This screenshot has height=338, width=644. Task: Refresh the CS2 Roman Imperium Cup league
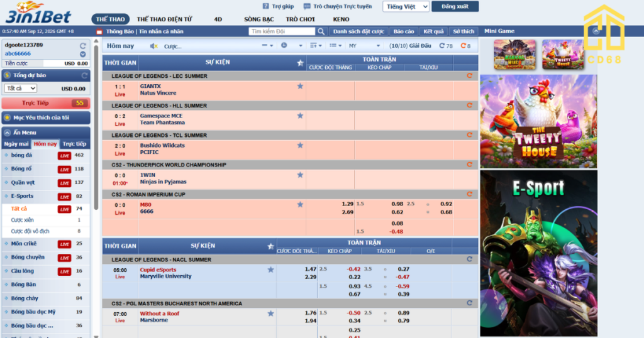(x=469, y=194)
